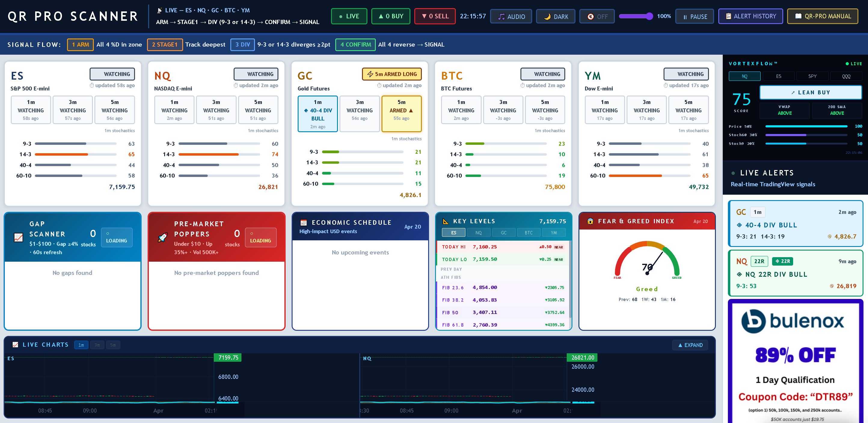Click the diamond icon beside 40-4 DIV BULL alert
This screenshot has height=423, width=868.
(740, 225)
